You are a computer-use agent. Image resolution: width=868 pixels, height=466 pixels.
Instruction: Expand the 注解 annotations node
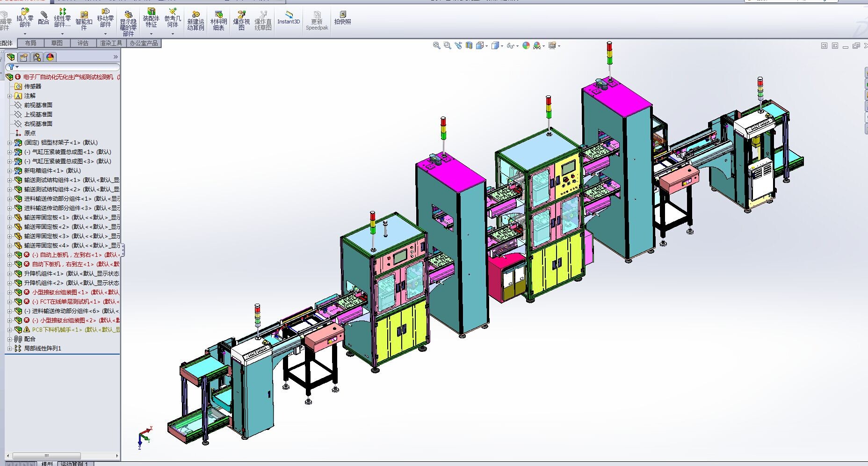point(10,96)
